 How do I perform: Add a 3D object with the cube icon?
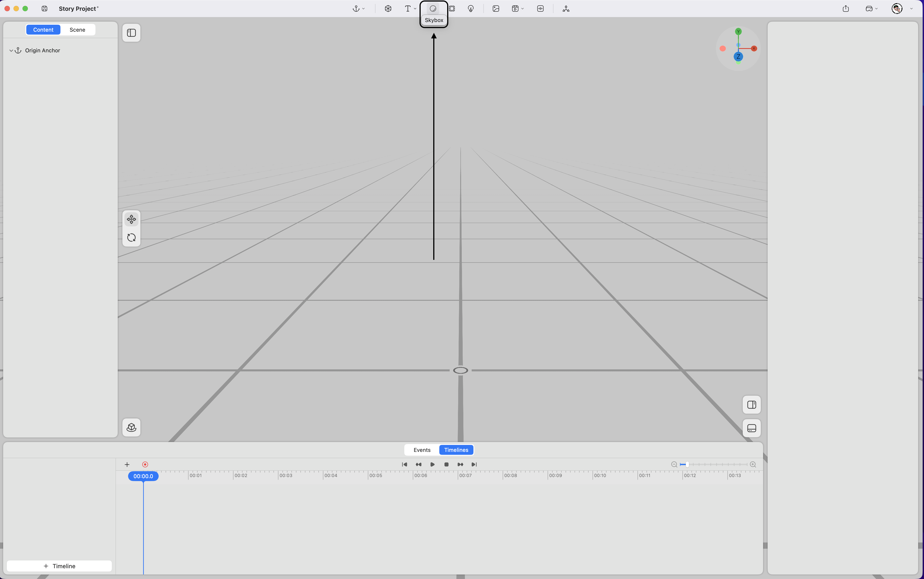[x=388, y=9]
